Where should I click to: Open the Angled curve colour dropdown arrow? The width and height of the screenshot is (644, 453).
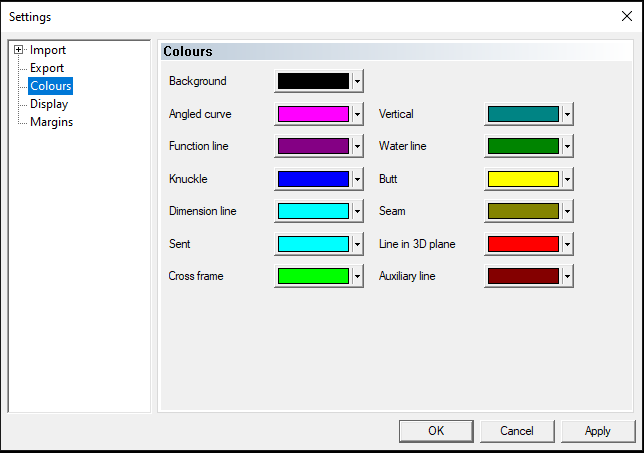[357, 114]
